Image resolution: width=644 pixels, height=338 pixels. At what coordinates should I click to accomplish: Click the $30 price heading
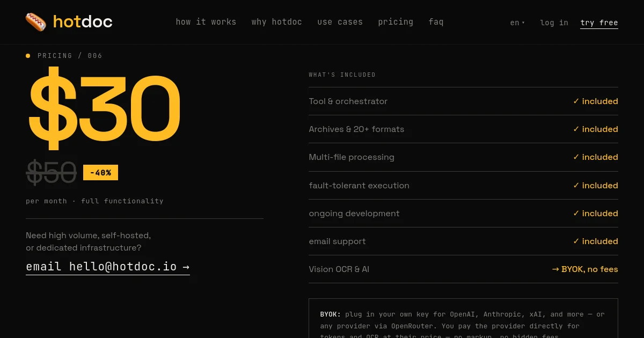coord(105,108)
